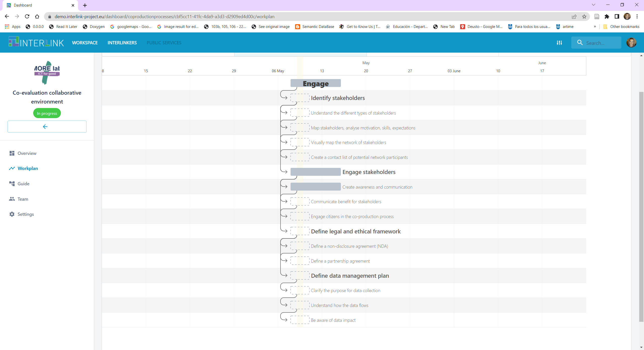Select the WORKSPACE menu item
The width and height of the screenshot is (644, 350).
[84, 42]
